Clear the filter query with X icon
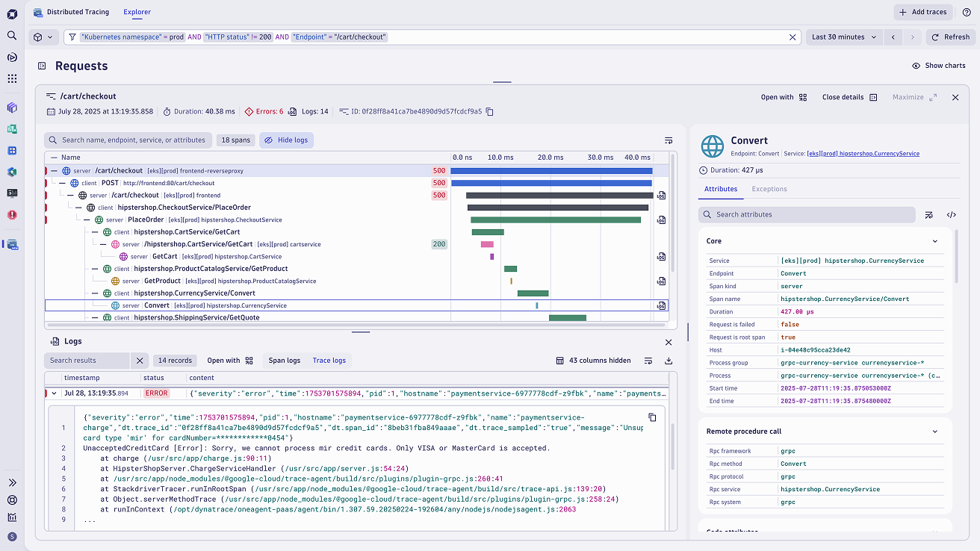The height and width of the screenshot is (551, 980). coord(793,37)
